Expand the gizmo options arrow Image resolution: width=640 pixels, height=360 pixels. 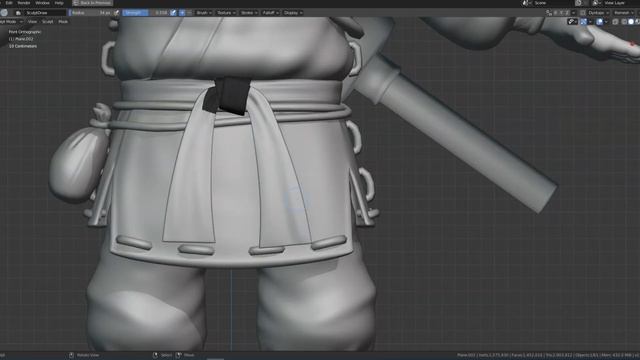[x=590, y=22]
